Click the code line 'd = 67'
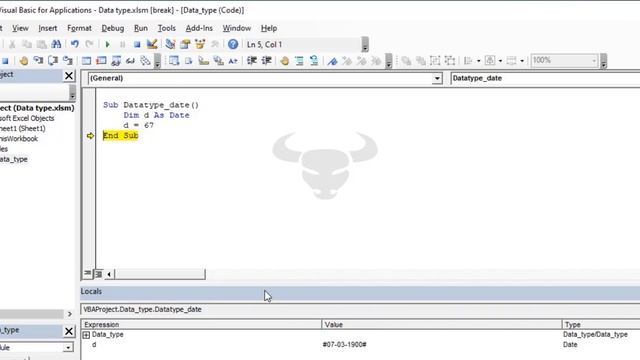The height and width of the screenshot is (360, 640). (139, 125)
